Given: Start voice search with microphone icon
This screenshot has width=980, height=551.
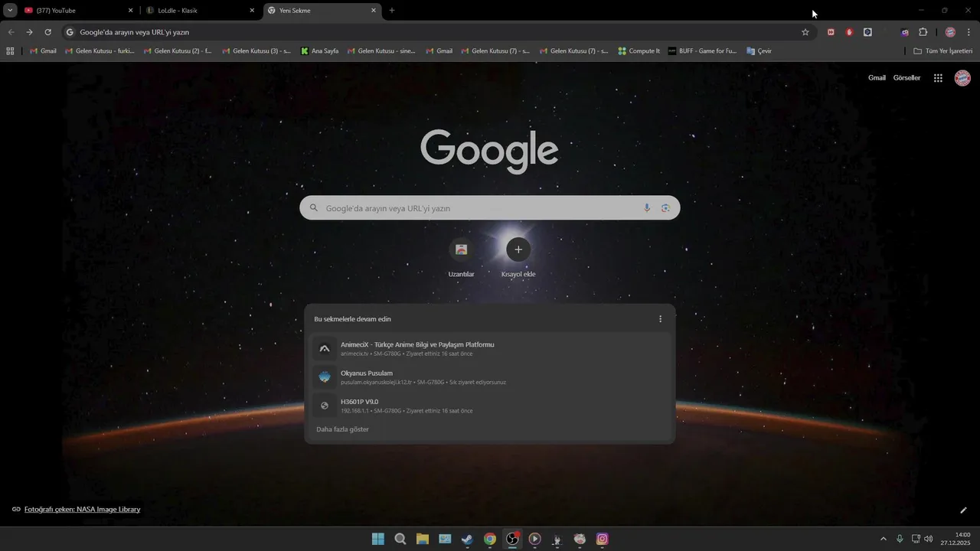Looking at the screenshot, I should click(647, 208).
